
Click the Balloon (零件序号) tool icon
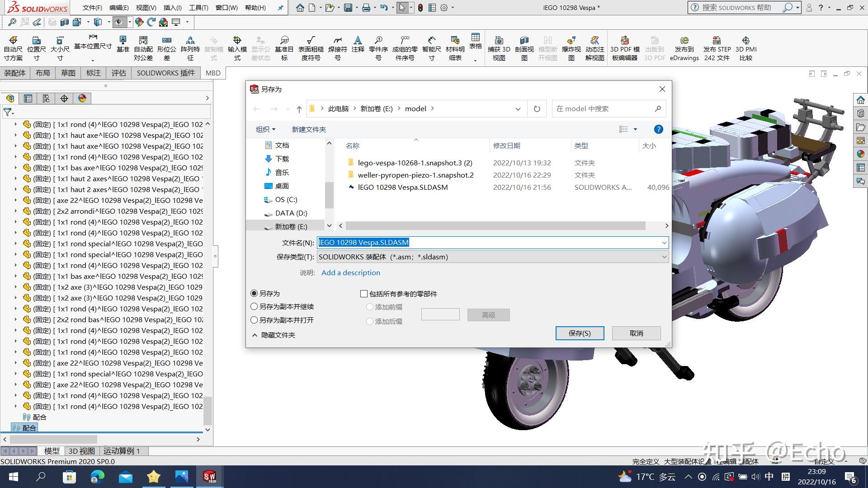pos(378,48)
